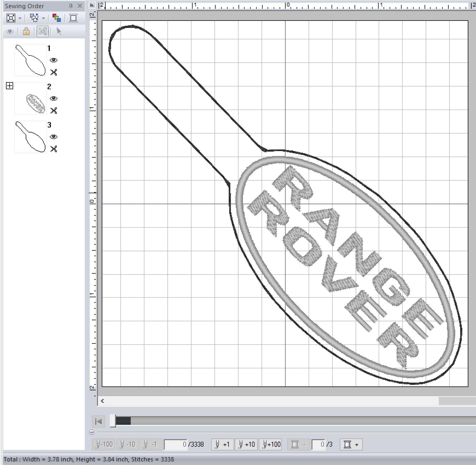Expand the group for sewing item 2
This screenshot has width=476, height=465.
tap(10, 86)
